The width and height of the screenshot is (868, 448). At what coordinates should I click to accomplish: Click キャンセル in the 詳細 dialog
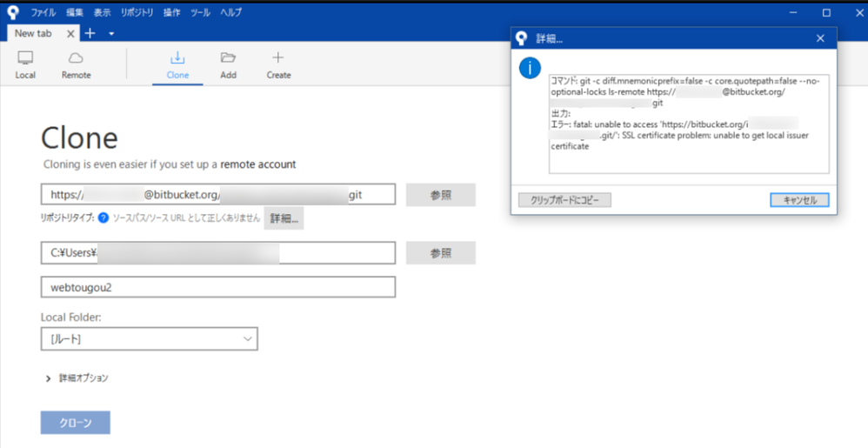click(799, 200)
